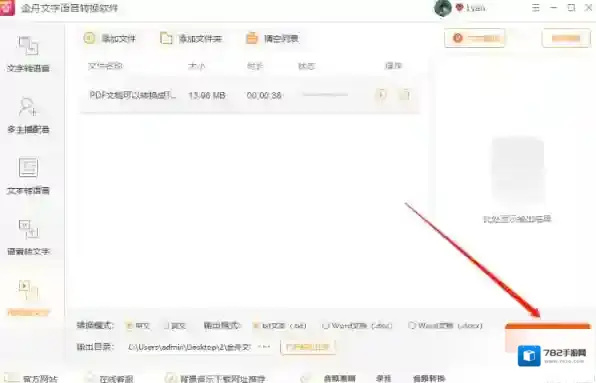Select the 英文 conversion mode radio
Screen dimensions: 596x383
coord(175,326)
